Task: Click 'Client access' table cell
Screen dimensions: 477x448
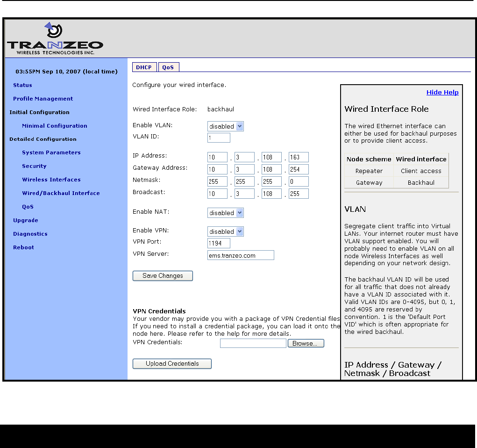Action: click(x=421, y=171)
